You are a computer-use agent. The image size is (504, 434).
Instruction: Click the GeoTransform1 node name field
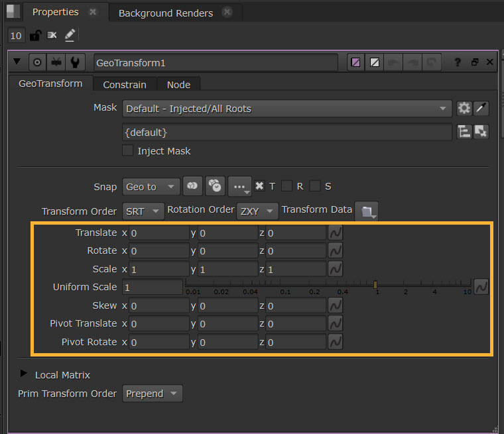[216, 63]
